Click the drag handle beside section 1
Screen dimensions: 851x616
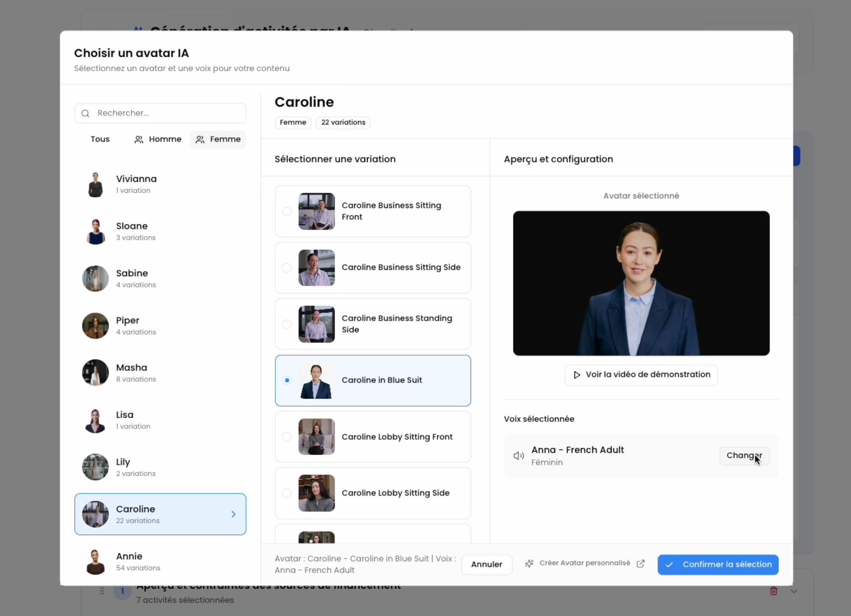coord(102,591)
